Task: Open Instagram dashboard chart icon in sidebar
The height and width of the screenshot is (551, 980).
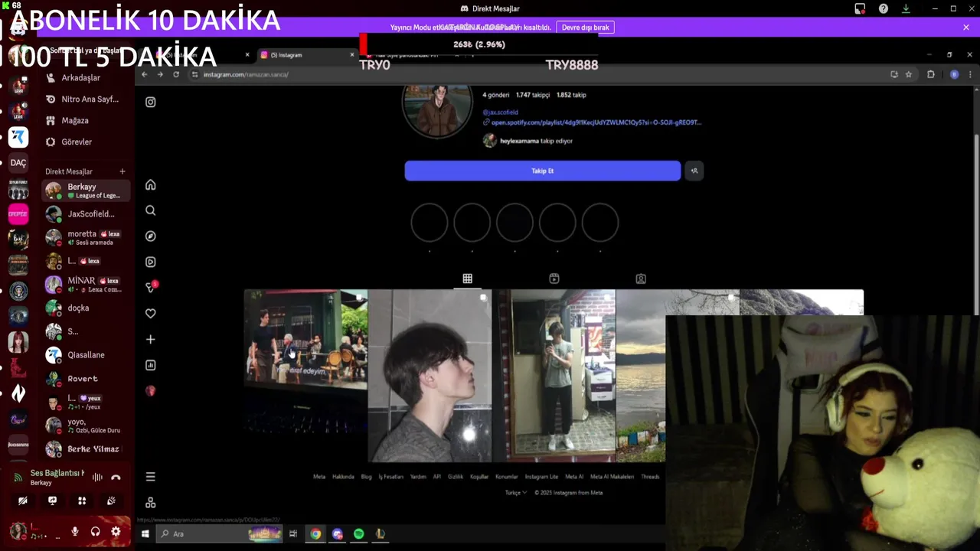Action: (x=150, y=365)
